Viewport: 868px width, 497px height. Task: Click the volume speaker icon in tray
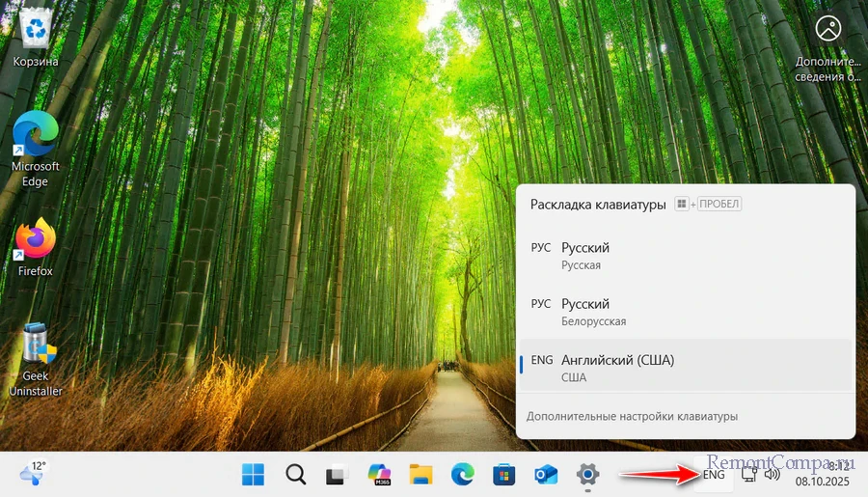point(772,474)
